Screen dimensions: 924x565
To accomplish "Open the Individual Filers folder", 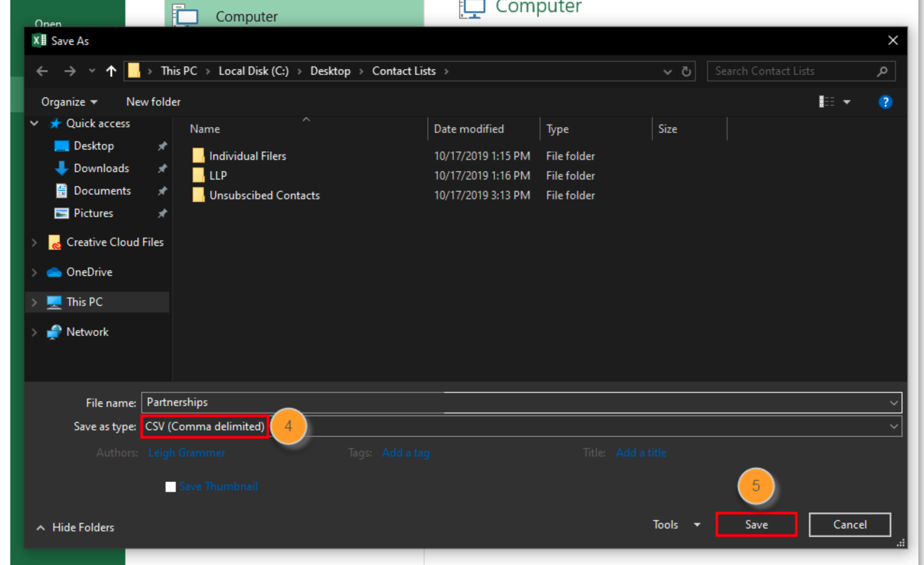I will (x=247, y=156).
